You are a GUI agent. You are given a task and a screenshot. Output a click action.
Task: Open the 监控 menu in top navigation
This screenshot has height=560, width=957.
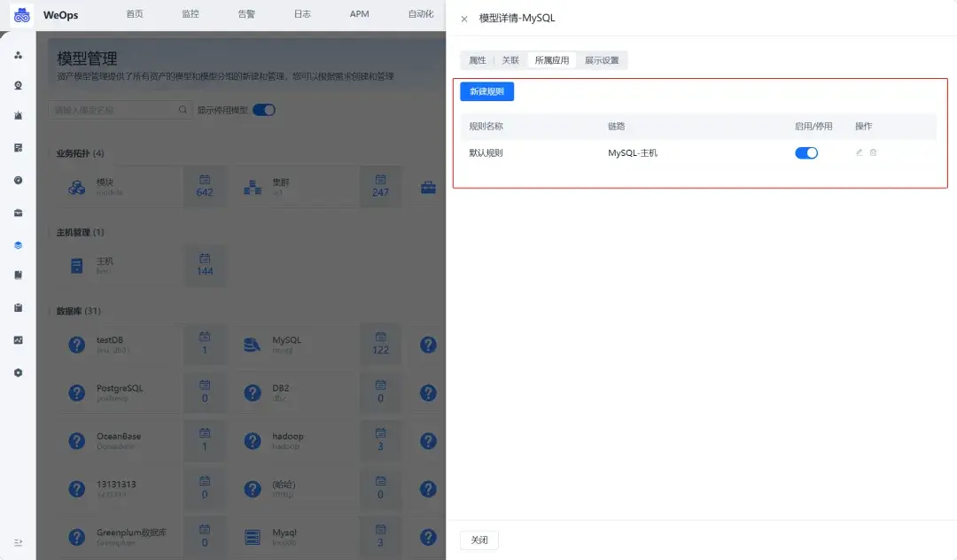pos(191,14)
